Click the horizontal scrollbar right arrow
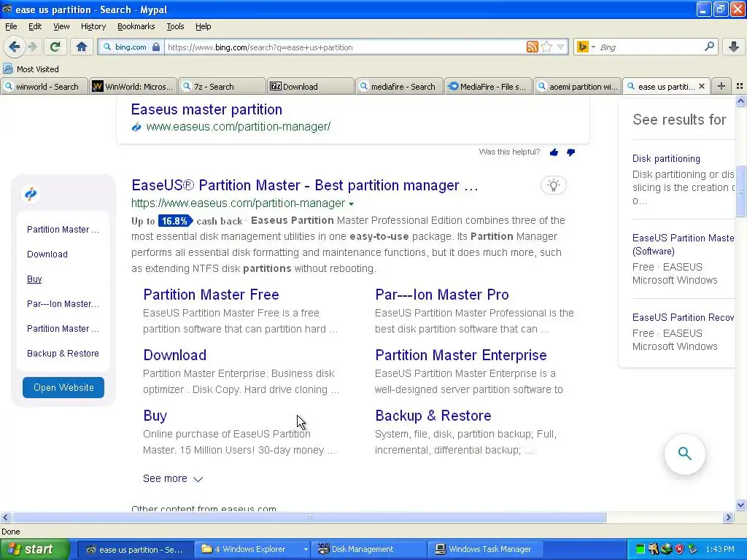The image size is (747, 560). (728, 517)
